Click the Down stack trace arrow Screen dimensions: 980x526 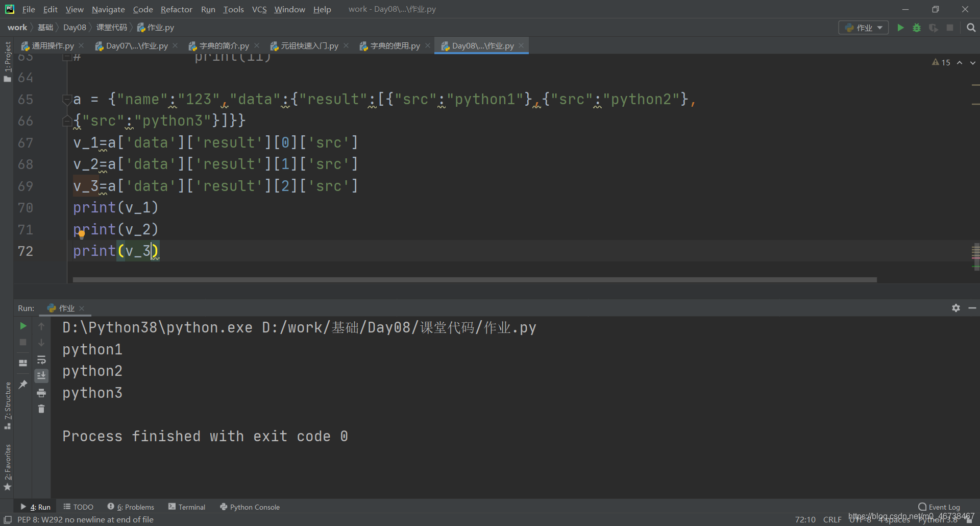(41, 342)
